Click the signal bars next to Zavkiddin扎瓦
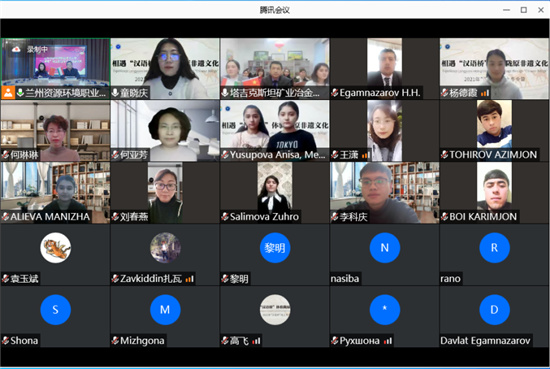The image size is (550, 369). point(189,279)
